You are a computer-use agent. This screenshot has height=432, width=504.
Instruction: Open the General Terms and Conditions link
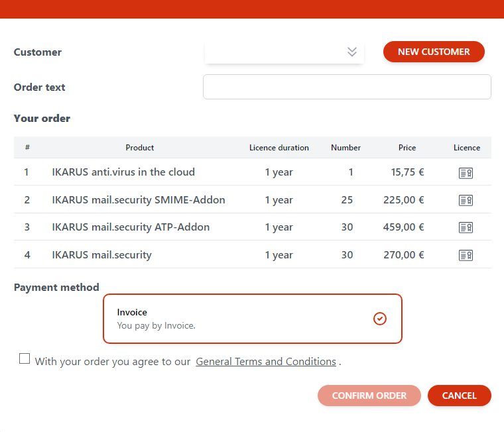(x=266, y=362)
